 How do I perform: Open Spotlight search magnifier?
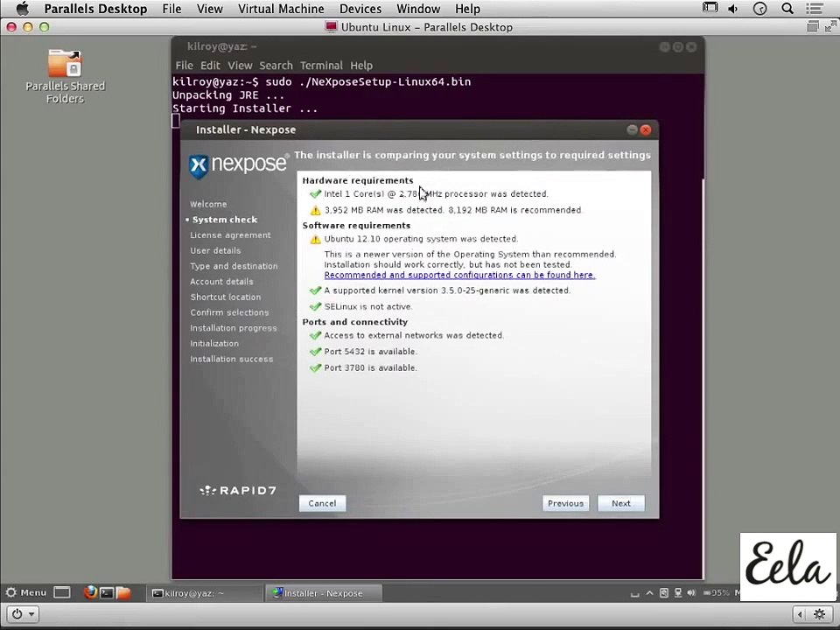coord(787,9)
